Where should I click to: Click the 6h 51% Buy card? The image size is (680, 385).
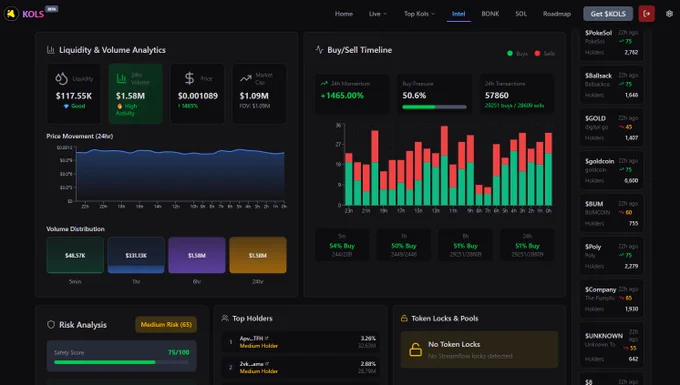pos(465,245)
